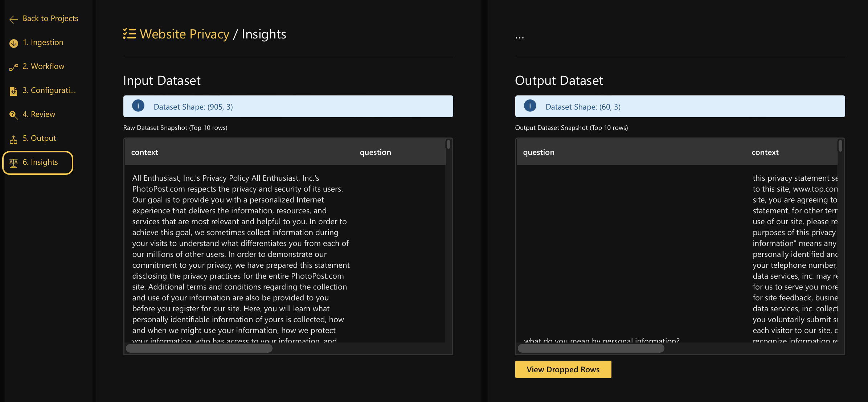This screenshot has width=868, height=402.
Task: Navigate to the 4. Review step
Action: [39, 114]
